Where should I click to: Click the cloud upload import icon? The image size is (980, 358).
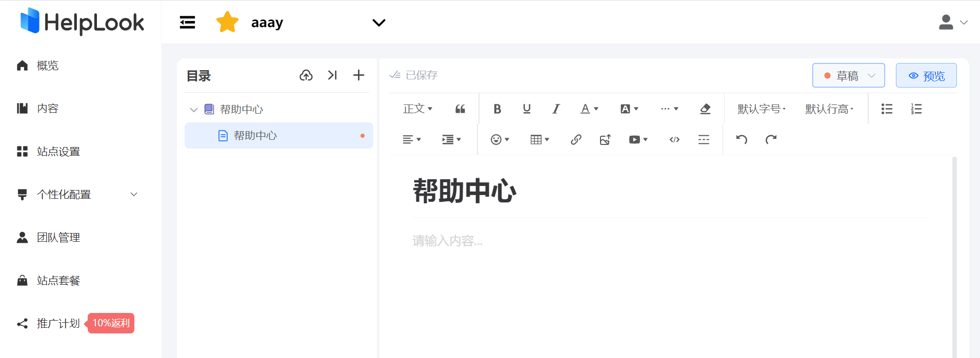[x=306, y=75]
